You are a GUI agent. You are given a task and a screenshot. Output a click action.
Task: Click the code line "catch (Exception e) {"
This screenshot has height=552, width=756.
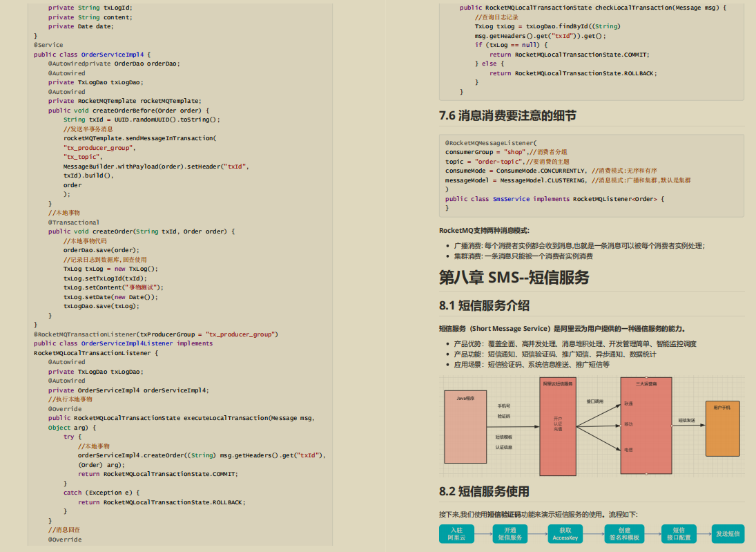[101, 493]
